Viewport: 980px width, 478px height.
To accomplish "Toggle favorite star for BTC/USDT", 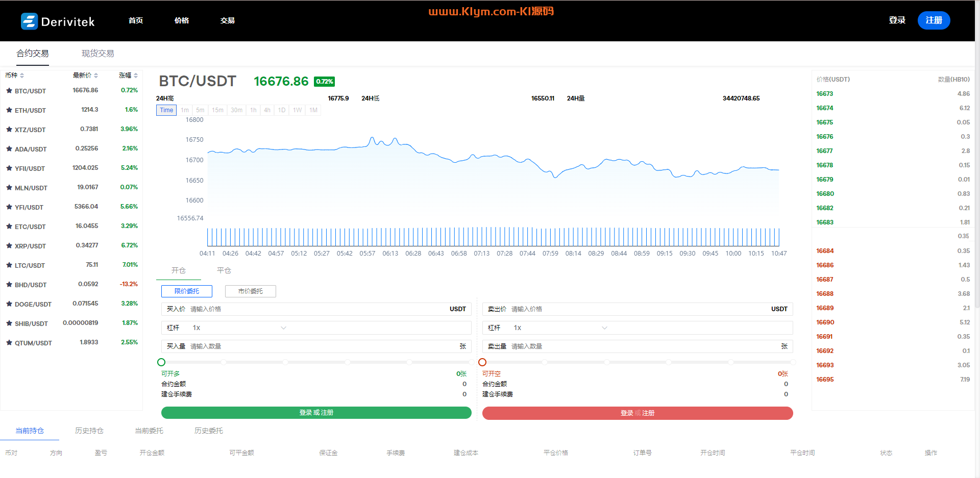I will pyautogui.click(x=9, y=91).
